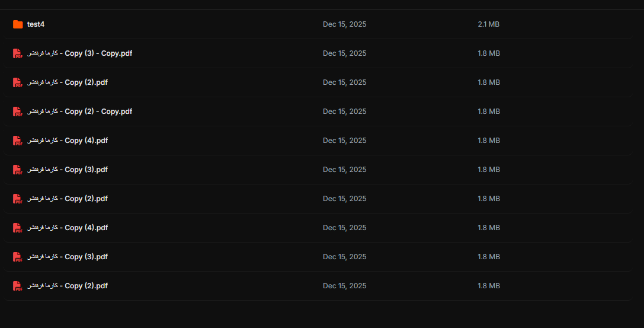Open the file Copy (2) - Copy.pdf

(79, 112)
